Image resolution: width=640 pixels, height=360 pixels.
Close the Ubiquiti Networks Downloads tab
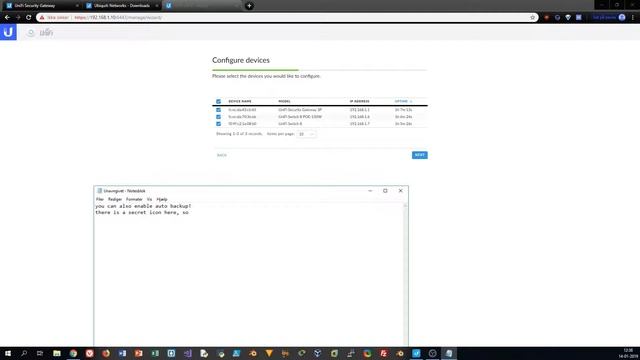coord(156,6)
